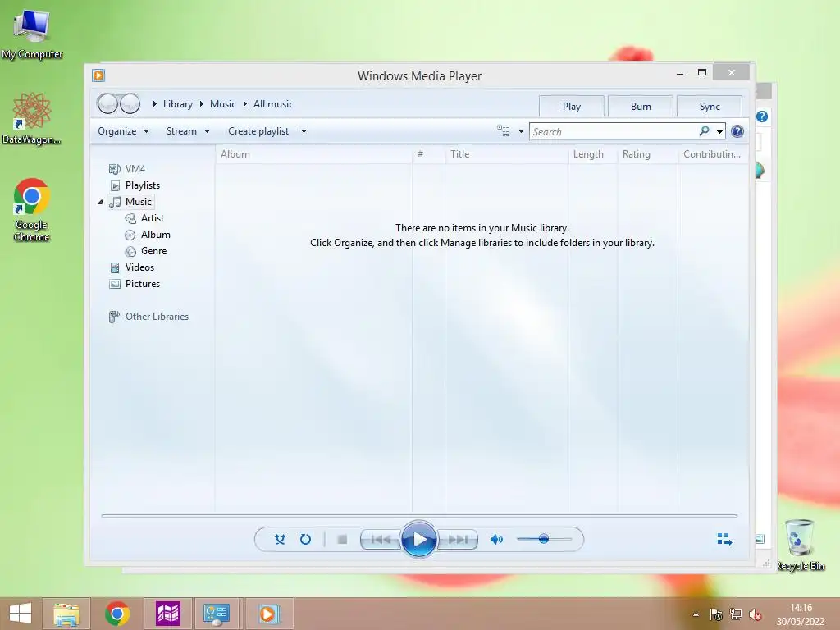This screenshot has height=630, width=840.
Task: Collapse the Music tree node arrow
Action: tap(100, 202)
